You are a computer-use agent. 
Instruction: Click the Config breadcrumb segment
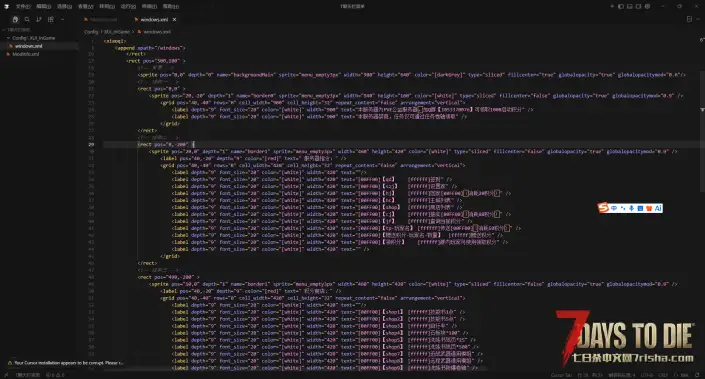tap(91, 32)
